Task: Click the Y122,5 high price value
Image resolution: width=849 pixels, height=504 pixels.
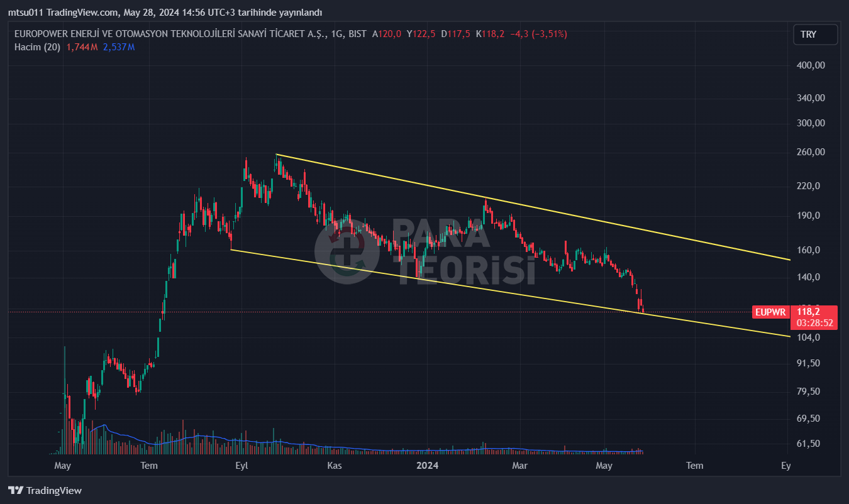Action: pyautogui.click(x=421, y=35)
